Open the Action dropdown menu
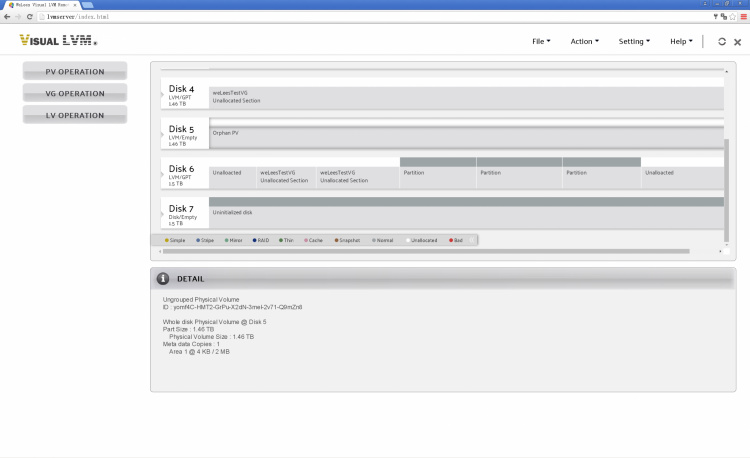The width and height of the screenshot is (750, 458). coord(584,42)
